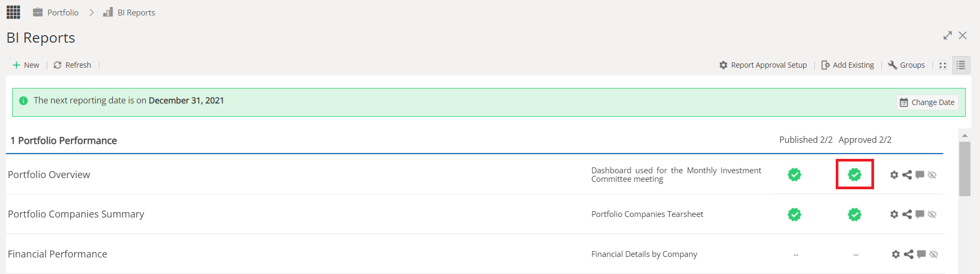Toggle visibility of Portfolio Companies Summary

[932, 214]
